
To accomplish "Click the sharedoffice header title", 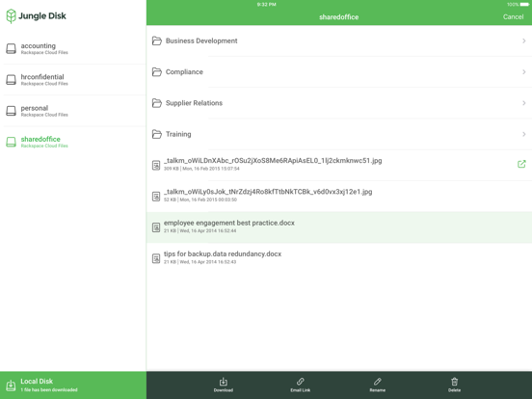I will [x=338, y=17].
